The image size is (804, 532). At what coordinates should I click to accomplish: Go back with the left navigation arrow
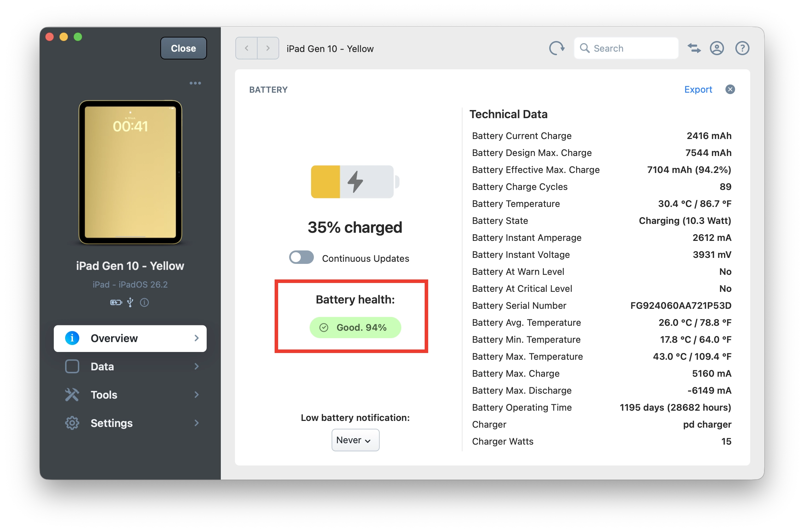click(x=247, y=48)
